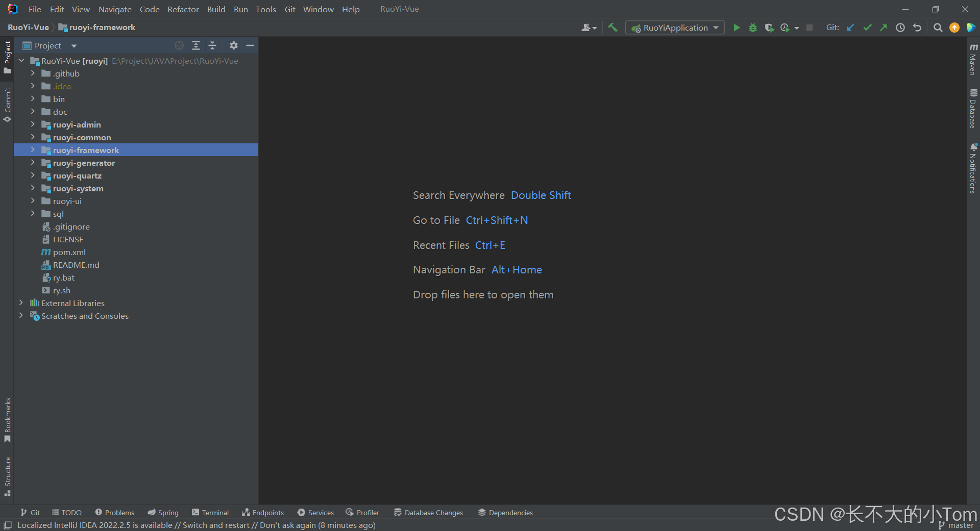This screenshot has width=980, height=531.
Task: Open the Tools menu
Action: [x=265, y=9]
